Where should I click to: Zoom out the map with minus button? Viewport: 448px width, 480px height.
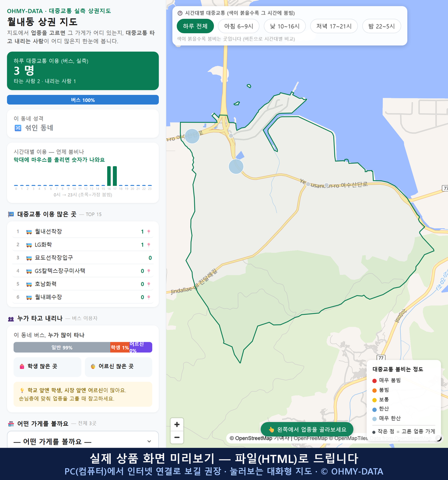point(177,437)
